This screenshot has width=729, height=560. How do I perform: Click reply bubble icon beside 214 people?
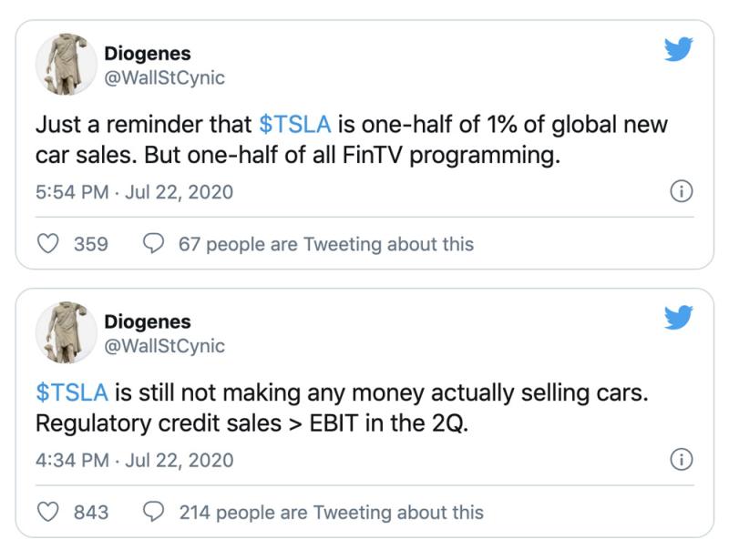click(155, 512)
